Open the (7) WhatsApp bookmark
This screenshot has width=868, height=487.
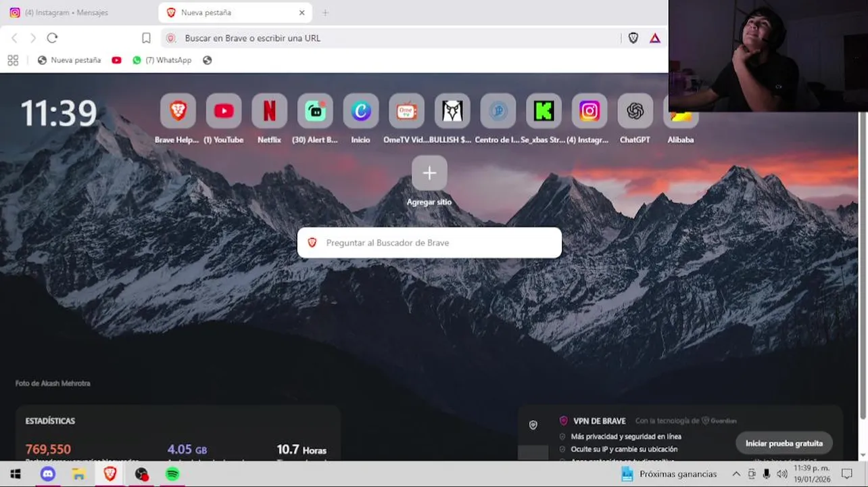click(162, 60)
